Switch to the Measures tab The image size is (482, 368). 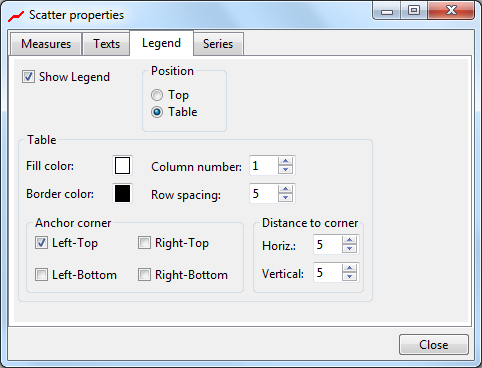click(46, 44)
